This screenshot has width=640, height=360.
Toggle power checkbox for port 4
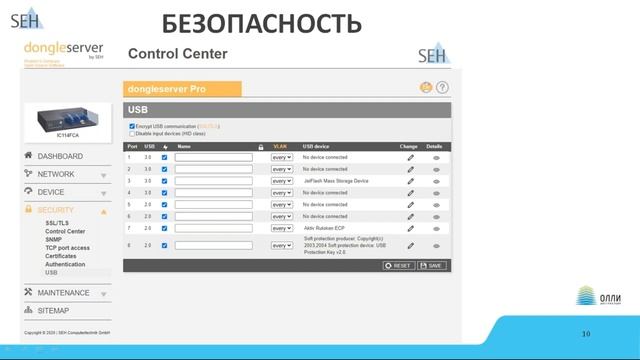[164, 193]
